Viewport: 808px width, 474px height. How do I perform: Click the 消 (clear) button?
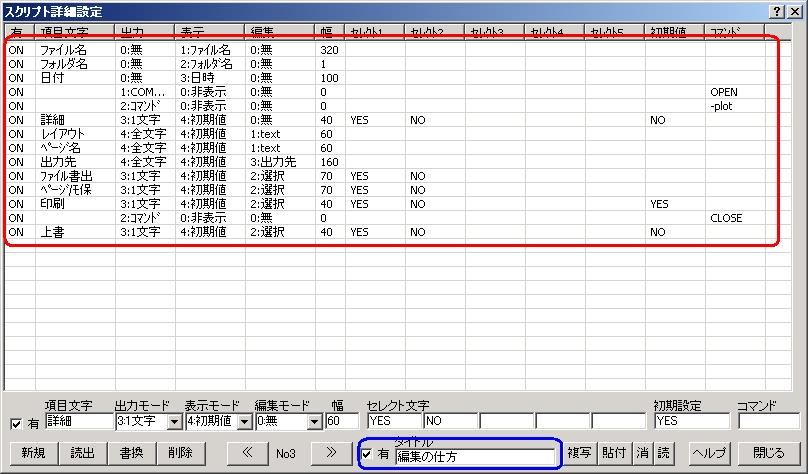click(643, 453)
